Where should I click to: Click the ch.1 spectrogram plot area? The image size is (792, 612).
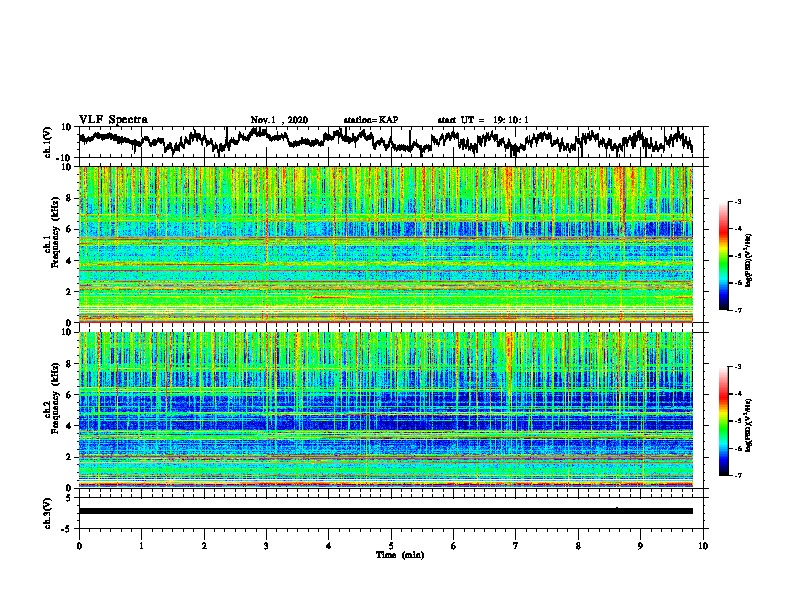[385, 244]
